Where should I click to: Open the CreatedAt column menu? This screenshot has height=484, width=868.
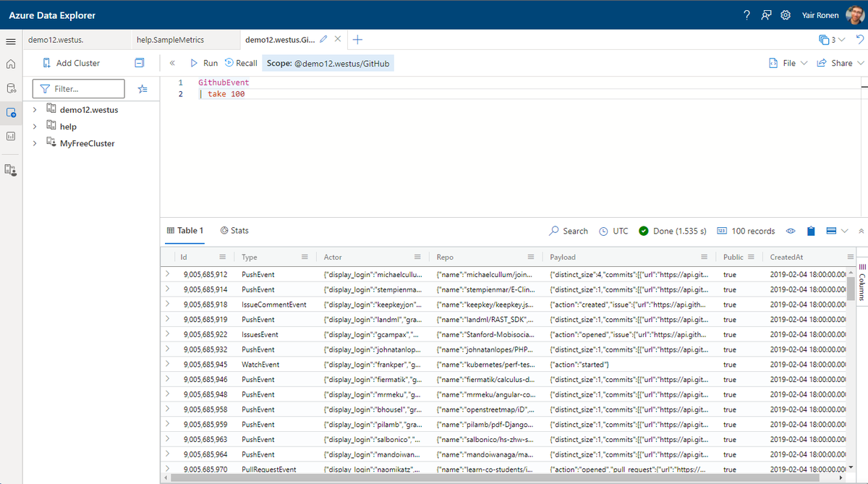click(851, 257)
